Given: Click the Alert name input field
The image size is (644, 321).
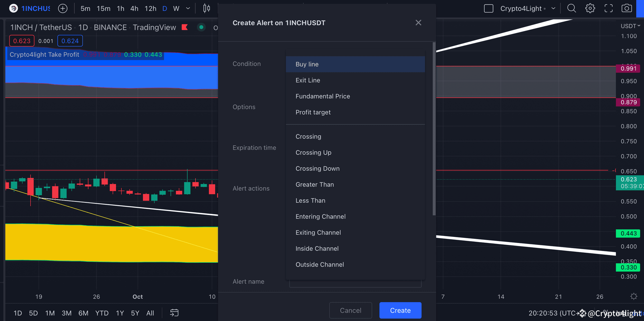Looking at the screenshot, I should (x=355, y=283).
